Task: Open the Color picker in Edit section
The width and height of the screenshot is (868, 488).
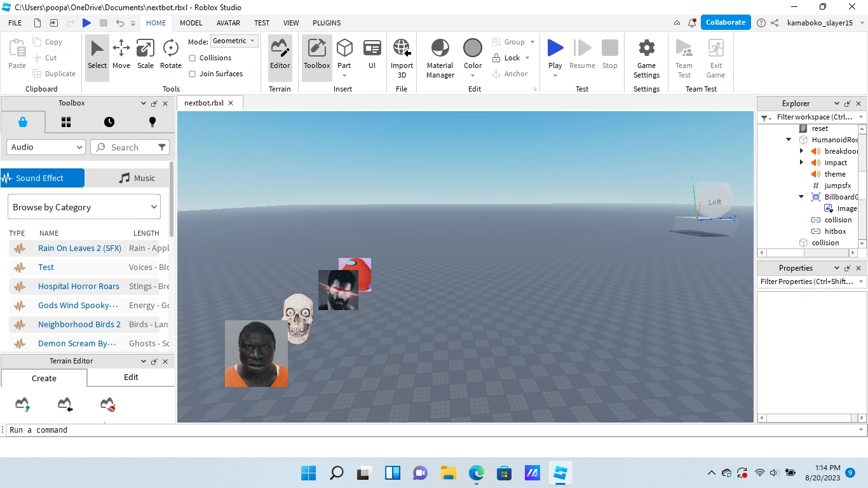Action: point(472,54)
